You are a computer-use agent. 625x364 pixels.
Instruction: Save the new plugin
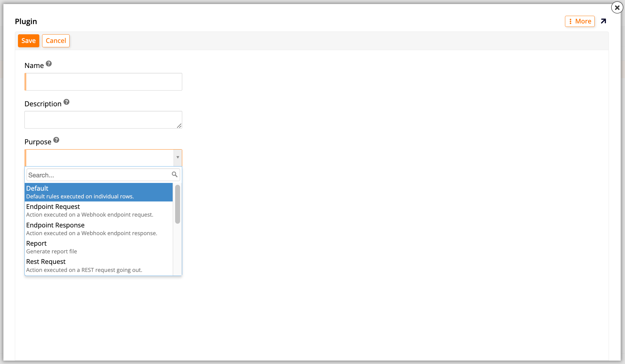[x=28, y=40]
